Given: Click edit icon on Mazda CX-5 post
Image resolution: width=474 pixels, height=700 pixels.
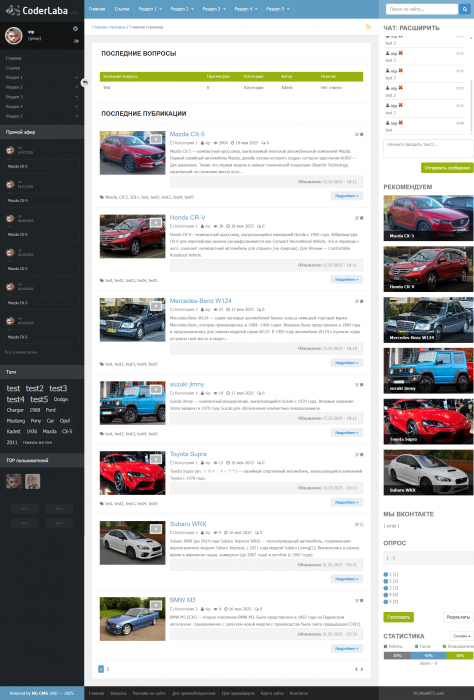Looking at the screenshot, I should point(357,134).
